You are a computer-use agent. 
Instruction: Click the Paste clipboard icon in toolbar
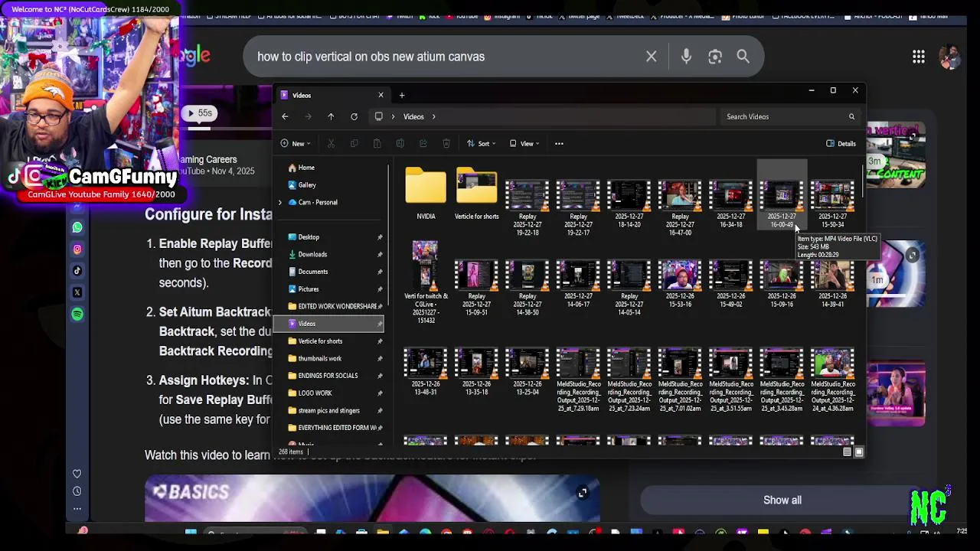click(x=377, y=143)
